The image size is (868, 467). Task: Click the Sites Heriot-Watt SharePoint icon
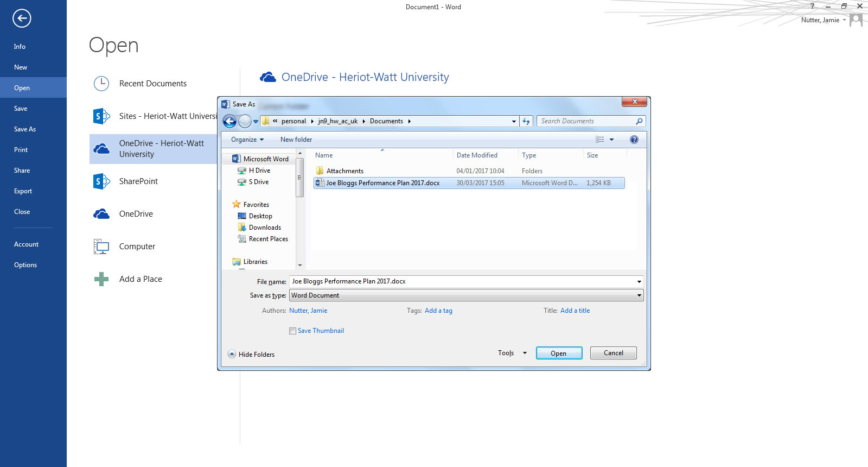point(101,116)
